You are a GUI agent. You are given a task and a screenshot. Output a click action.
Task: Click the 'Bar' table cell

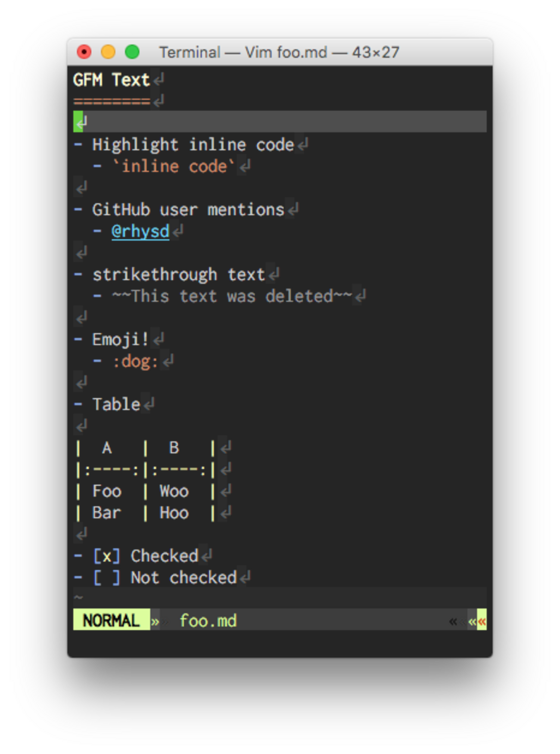[107, 513]
